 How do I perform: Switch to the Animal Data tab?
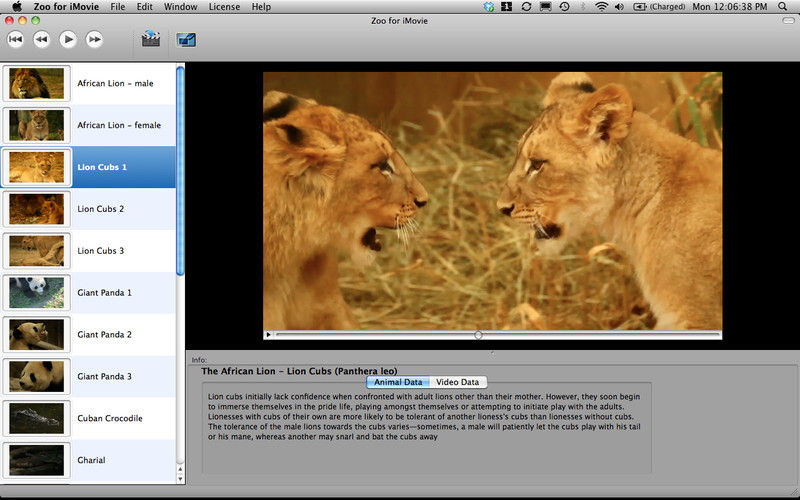tap(398, 382)
